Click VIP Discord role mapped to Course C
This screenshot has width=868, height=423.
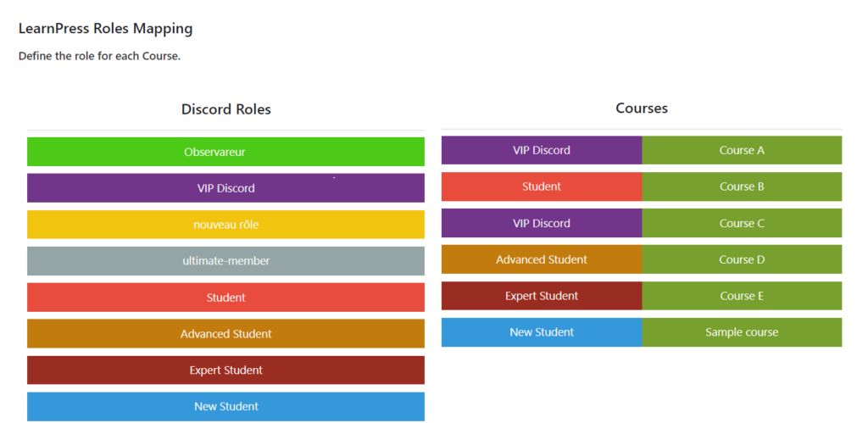pyautogui.click(x=542, y=223)
